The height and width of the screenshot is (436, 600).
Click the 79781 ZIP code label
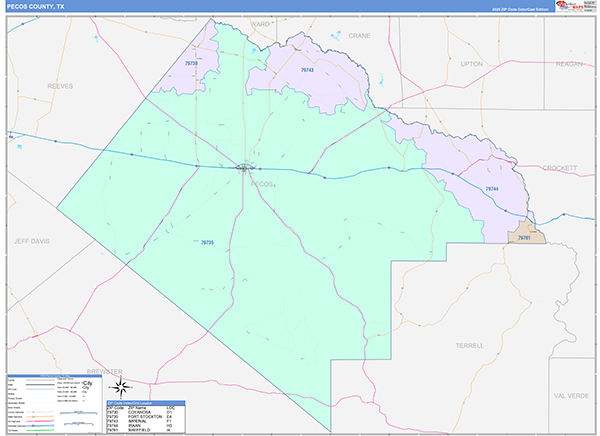[x=524, y=238]
